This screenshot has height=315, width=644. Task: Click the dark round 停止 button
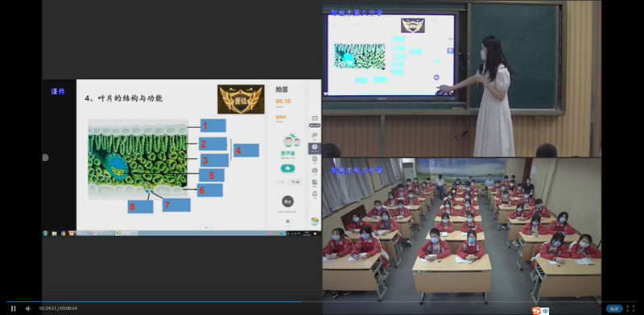287,201
